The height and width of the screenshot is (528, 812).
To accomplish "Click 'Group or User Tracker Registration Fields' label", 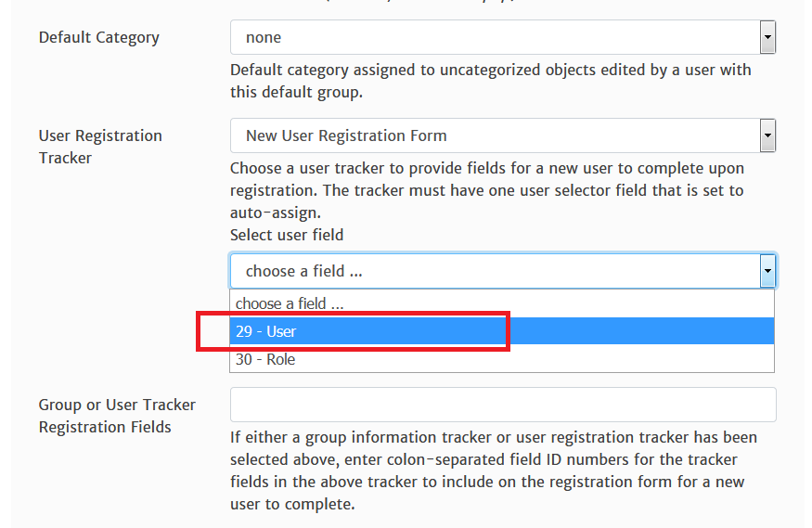I will point(117,416).
